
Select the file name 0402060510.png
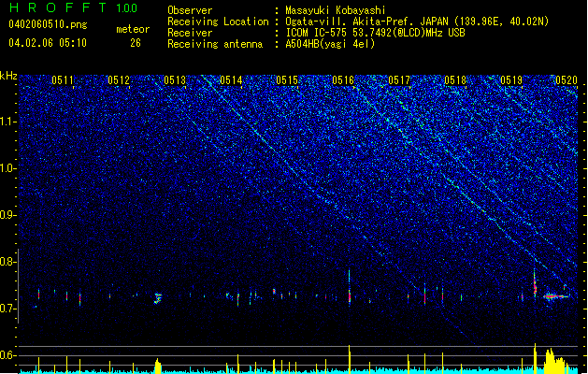[x=48, y=24]
